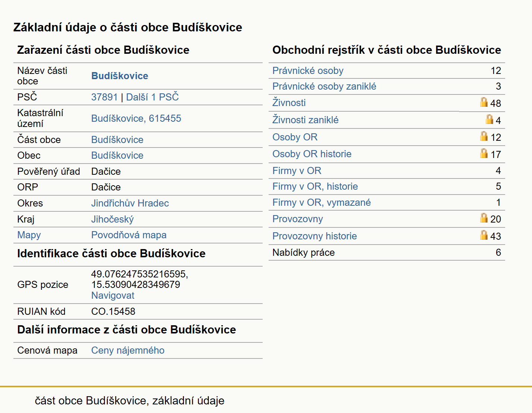Click lock icon in Osoby OR historie row

point(484,153)
